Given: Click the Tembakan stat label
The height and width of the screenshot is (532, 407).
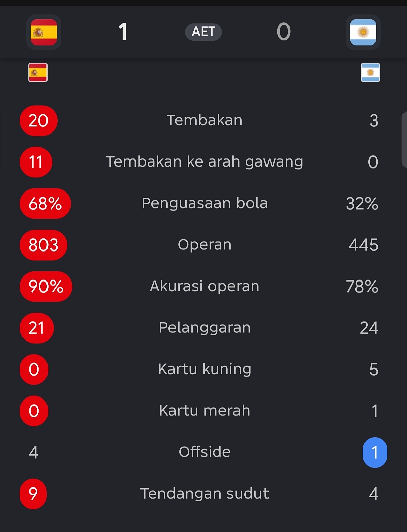Looking at the screenshot, I should click(x=205, y=120).
